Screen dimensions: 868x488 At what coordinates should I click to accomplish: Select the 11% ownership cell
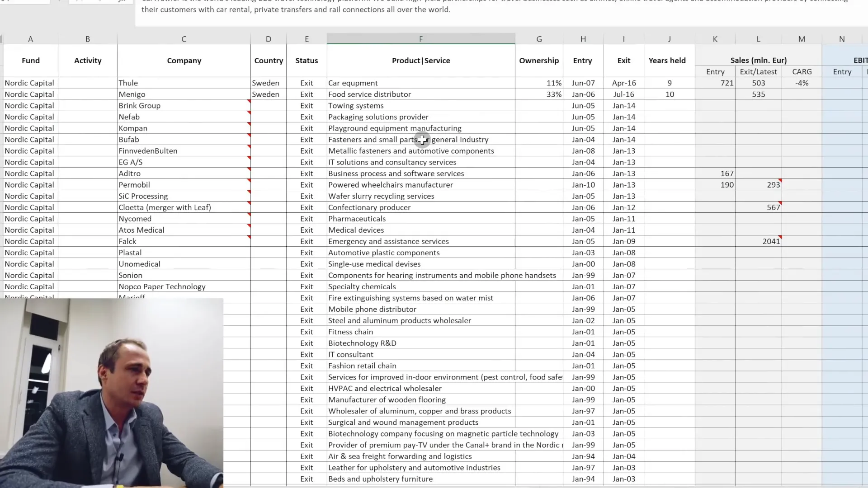tap(539, 83)
